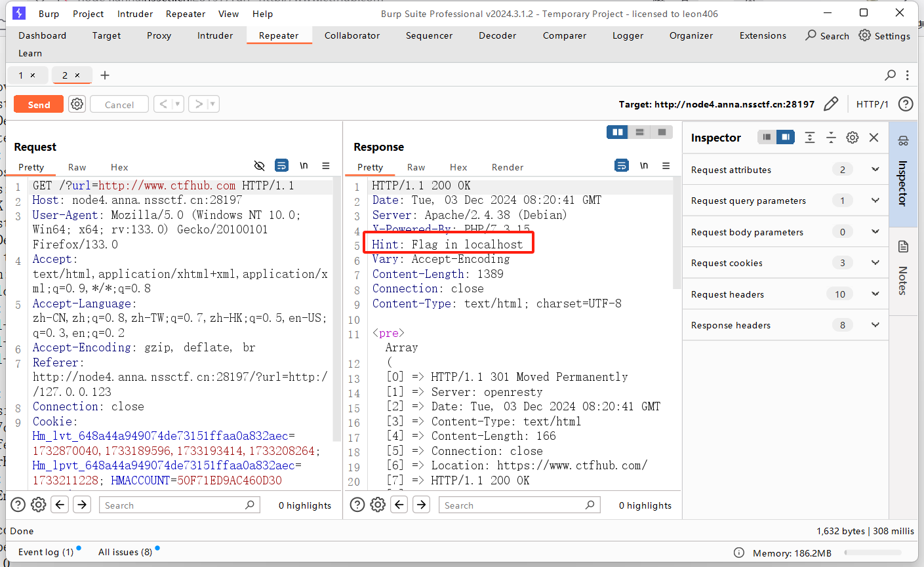Open the Extensions tab
The width and height of the screenshot is (924, 567).
point(763,35)
